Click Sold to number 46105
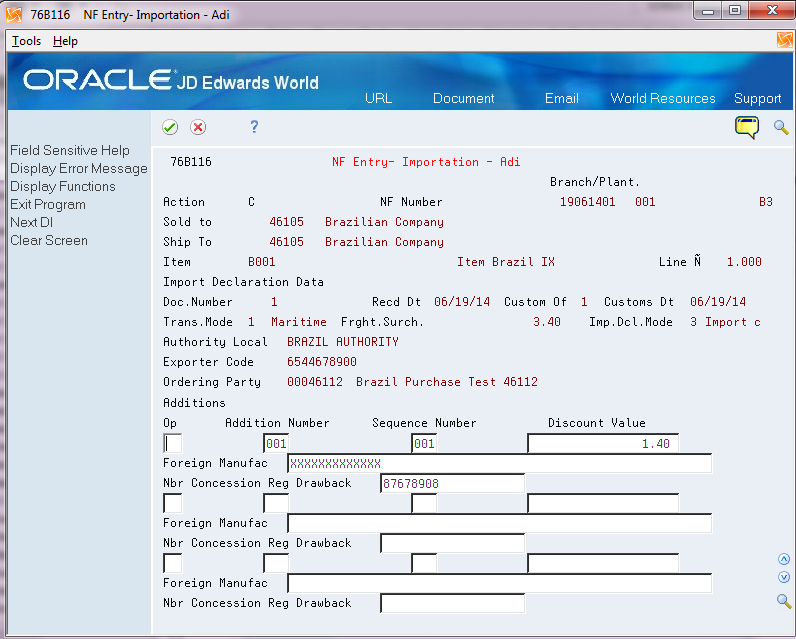 (x=286, y=222)
